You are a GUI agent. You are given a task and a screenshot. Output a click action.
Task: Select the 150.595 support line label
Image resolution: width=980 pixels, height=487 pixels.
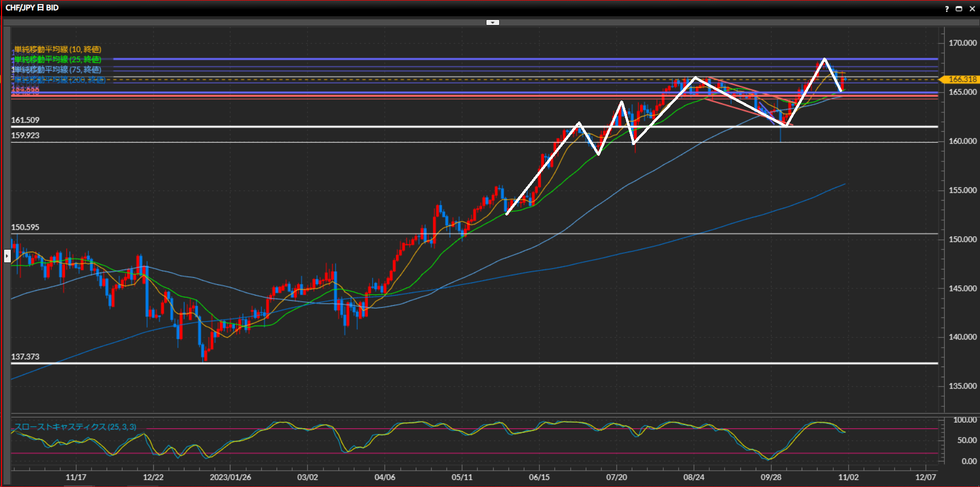[25, 227]
